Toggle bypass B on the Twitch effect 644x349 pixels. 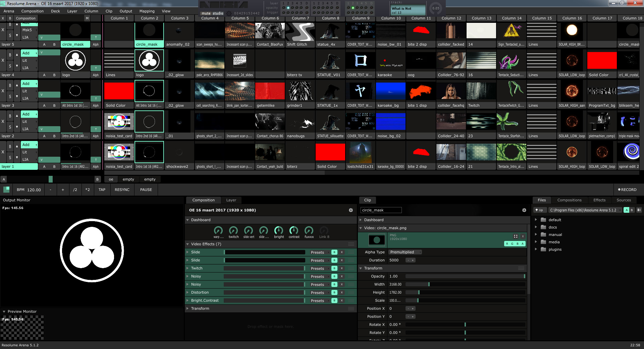coord(334,268)
